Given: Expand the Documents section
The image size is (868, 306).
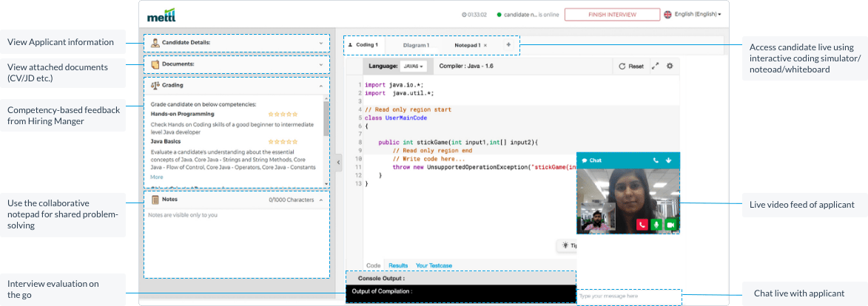Looking at the screenshot, I should pos(320,65).
